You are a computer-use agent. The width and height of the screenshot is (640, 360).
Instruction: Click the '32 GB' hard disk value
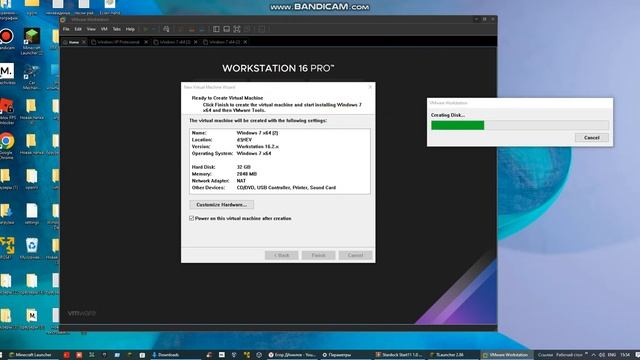[x=244, y=167]
